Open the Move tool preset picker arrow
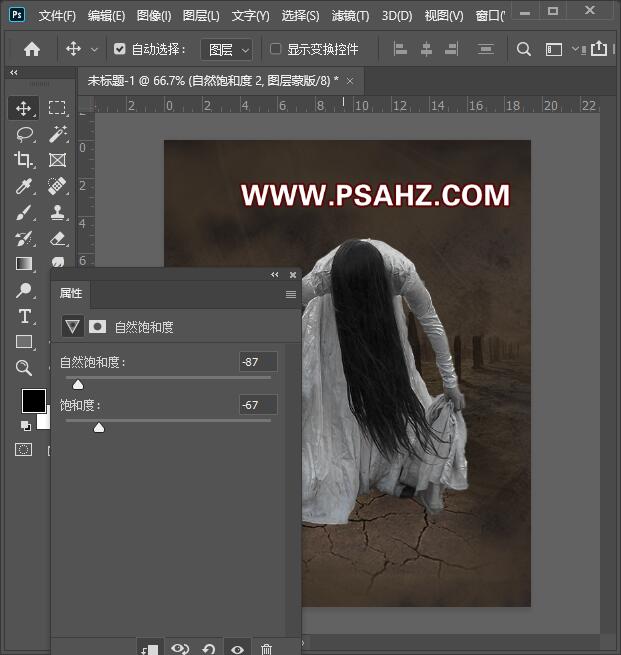The height and width of the screenshot is (655, 621). (x=95, y=50)
